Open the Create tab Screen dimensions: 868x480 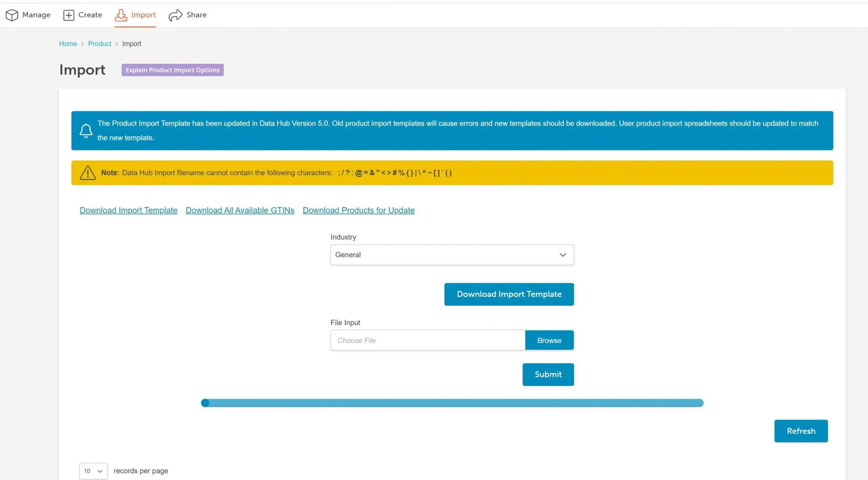pos(90,15)
